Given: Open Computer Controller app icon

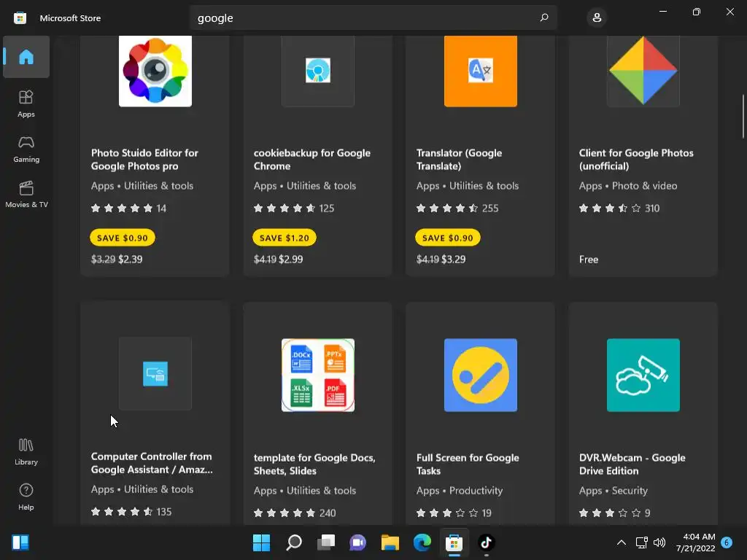Looking at the screenshot, I should (155, 374).
